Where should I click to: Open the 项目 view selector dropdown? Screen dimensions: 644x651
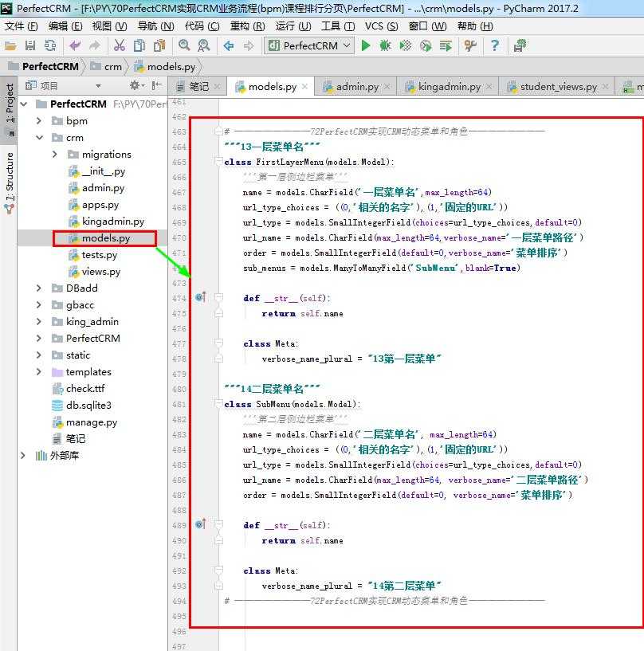[98, 86]
